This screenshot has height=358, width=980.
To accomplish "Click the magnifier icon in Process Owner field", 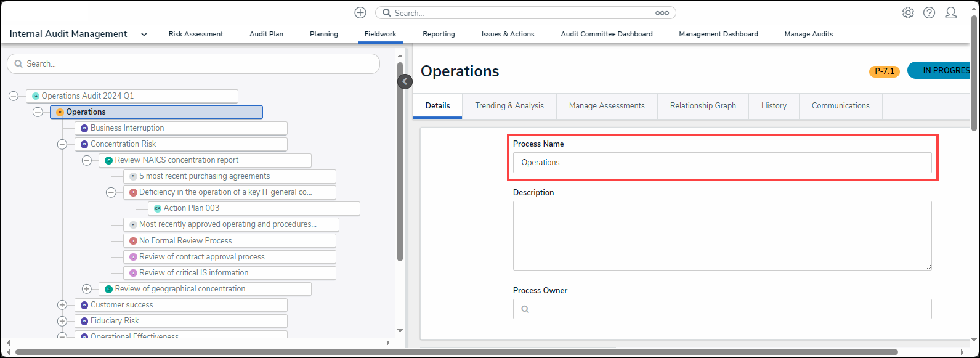I will 525,309.
